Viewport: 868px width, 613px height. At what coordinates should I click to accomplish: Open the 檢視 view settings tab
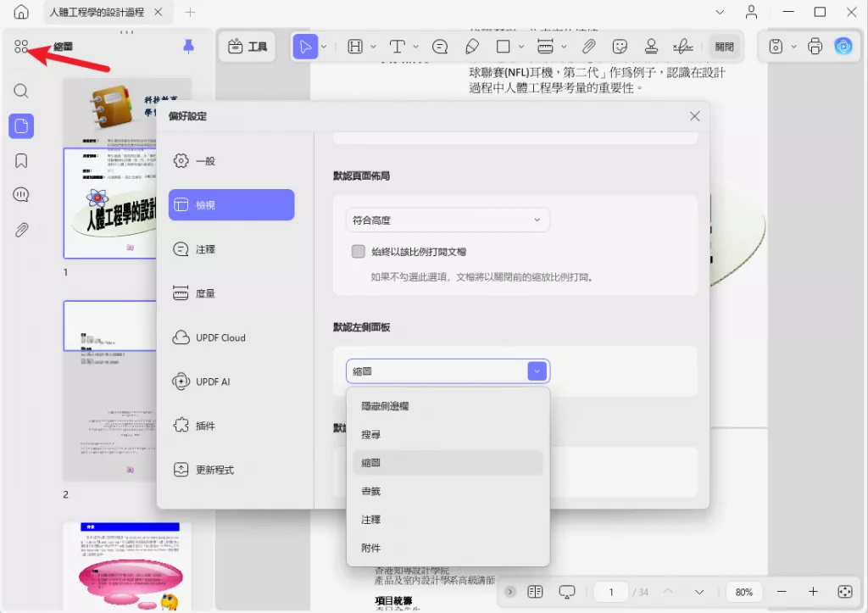(x=231, y=205)
